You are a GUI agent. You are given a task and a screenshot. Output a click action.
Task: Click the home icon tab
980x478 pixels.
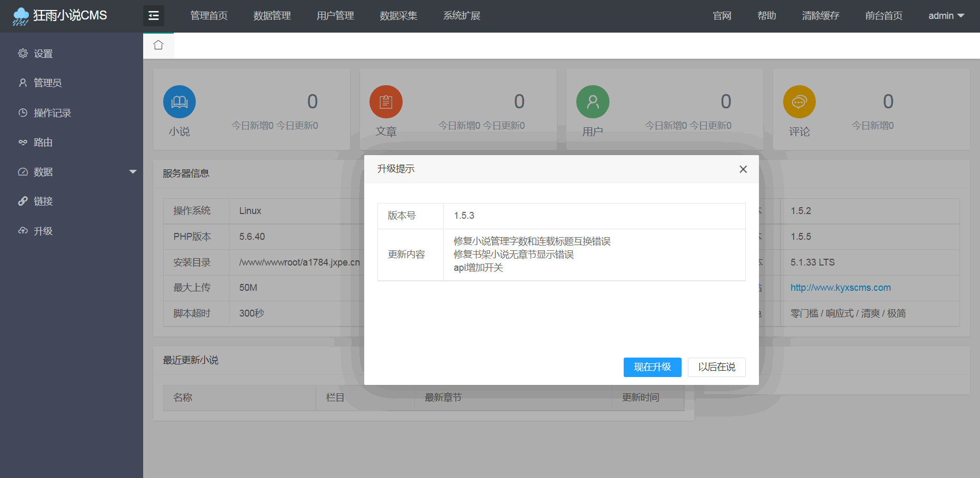(158, 45)
